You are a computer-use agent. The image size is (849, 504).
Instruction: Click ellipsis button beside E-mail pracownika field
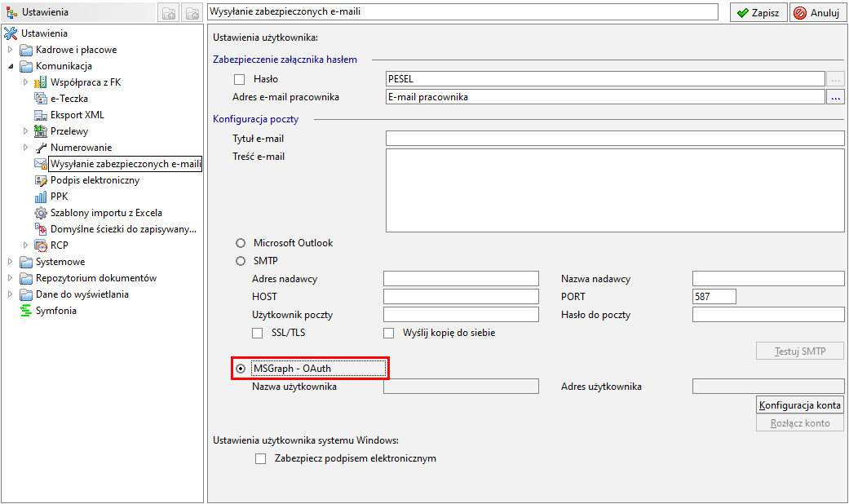click(x=835, y=97)
